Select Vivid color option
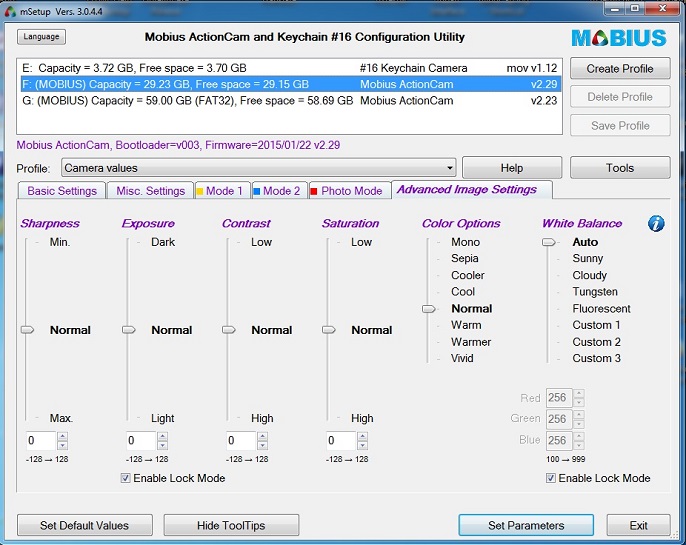Image resolution: width=686 pixels, height=545 pixels. pos(462,358)
